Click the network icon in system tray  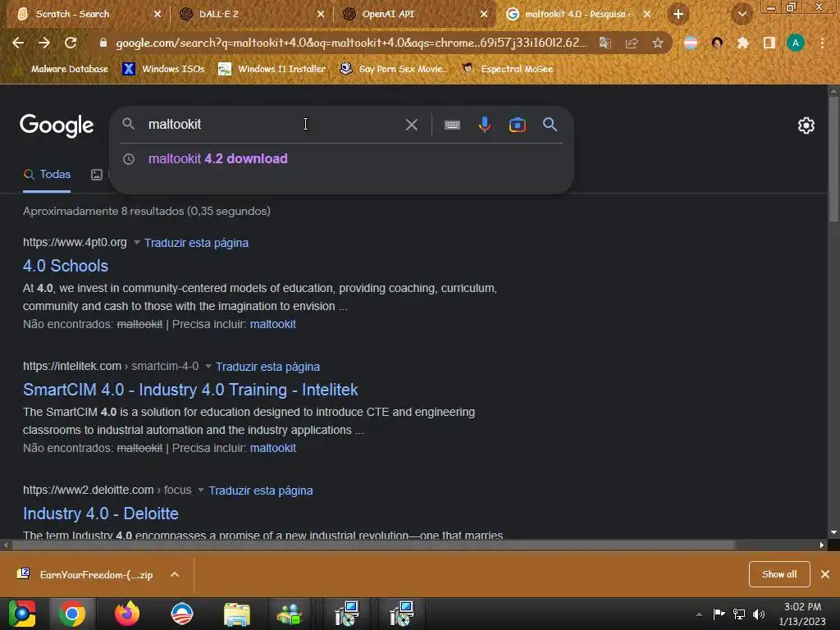click(x=739, y=614)
